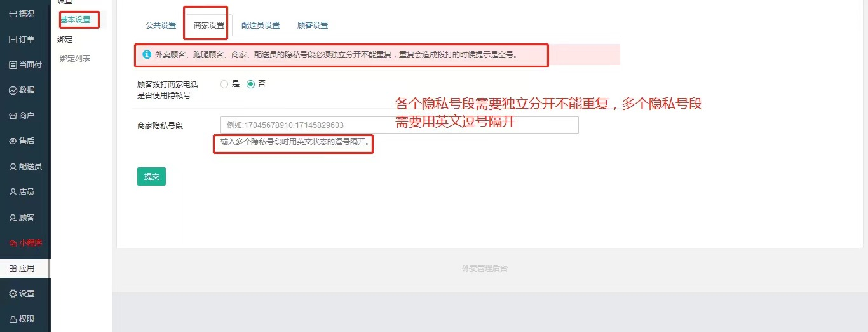Image resolution: width=868 pixels, height=332 pixels.
Task: Click the 提交 submit button
Action: tap(151, 177)
